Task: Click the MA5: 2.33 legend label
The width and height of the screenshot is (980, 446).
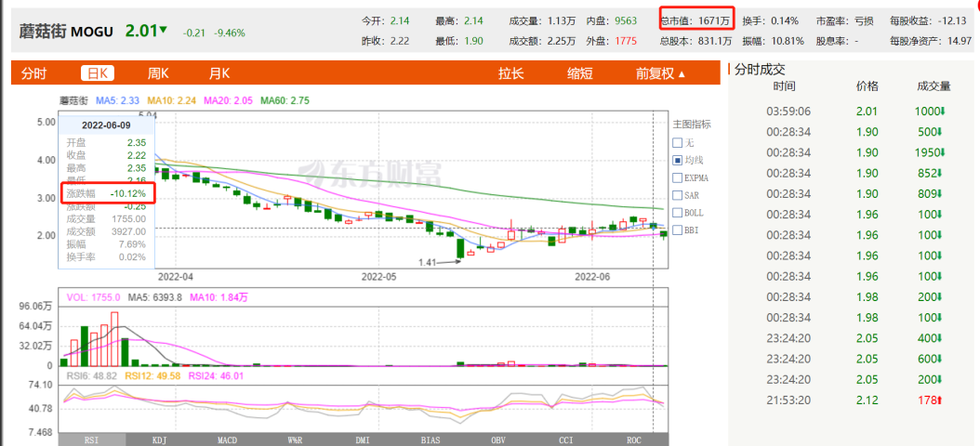Action: click(x=117, y=100)
